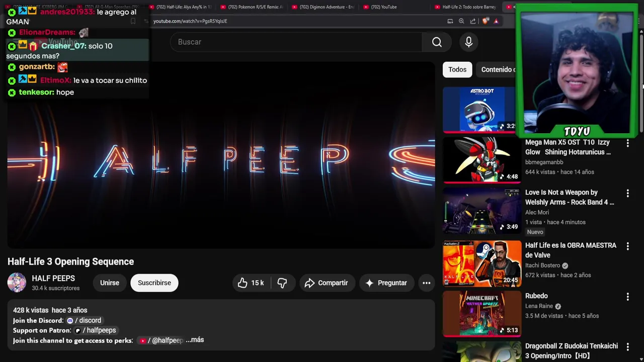The image size is (644, 362).
Task: Click HALF PEEPS channel name
Action: [53, 278]
